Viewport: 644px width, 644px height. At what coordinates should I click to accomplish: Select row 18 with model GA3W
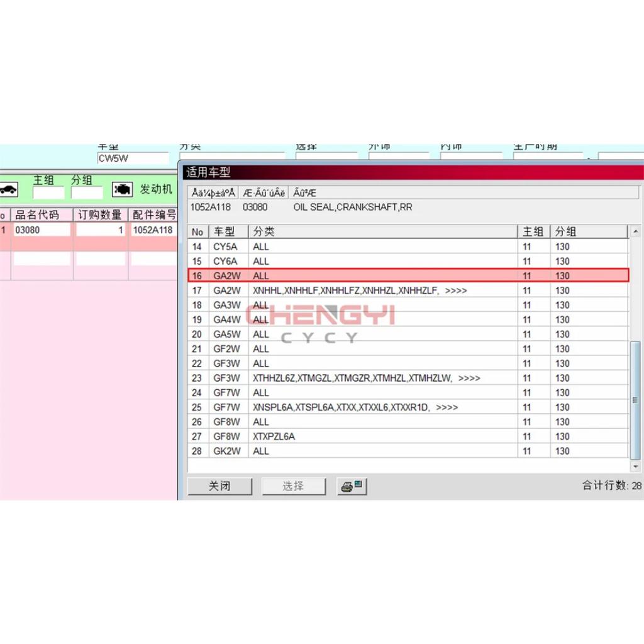click(408, 305)
